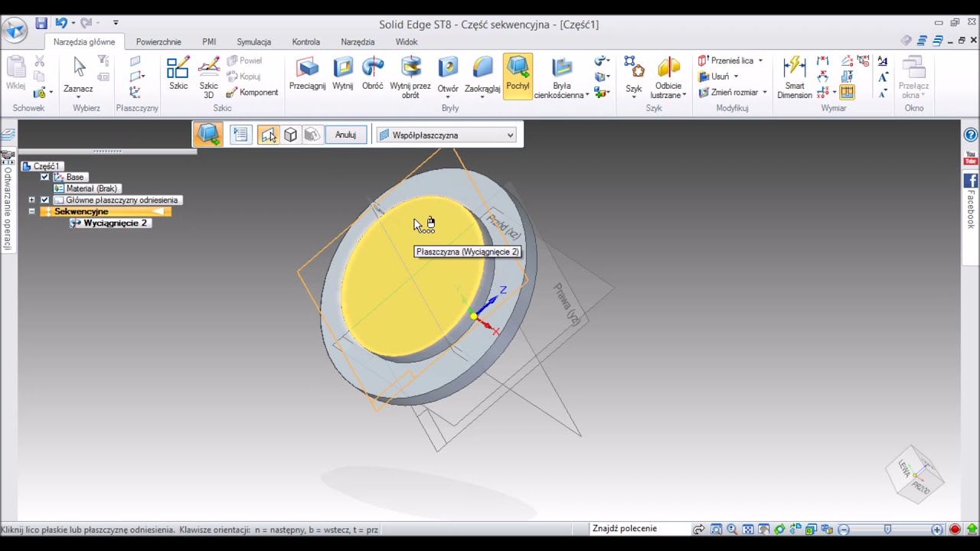Click the Znajdź polecenie search field
The width and height of the screenshot is (980, 551).
(639, 529)
